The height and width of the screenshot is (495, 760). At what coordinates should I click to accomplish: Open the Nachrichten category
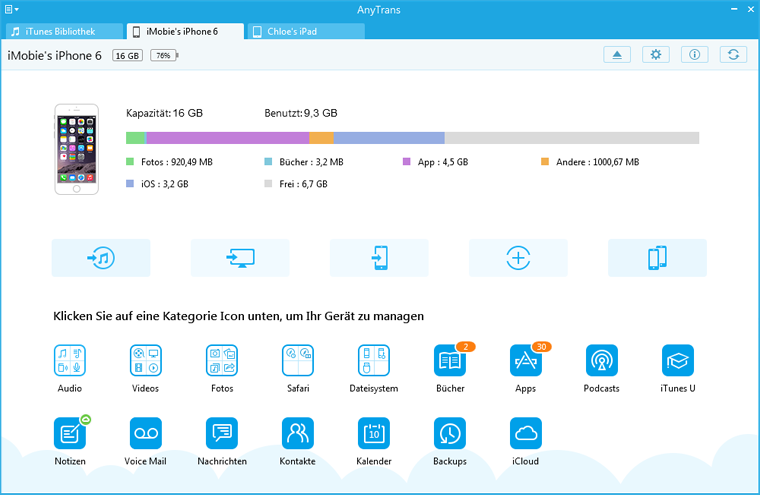point(222,433)
